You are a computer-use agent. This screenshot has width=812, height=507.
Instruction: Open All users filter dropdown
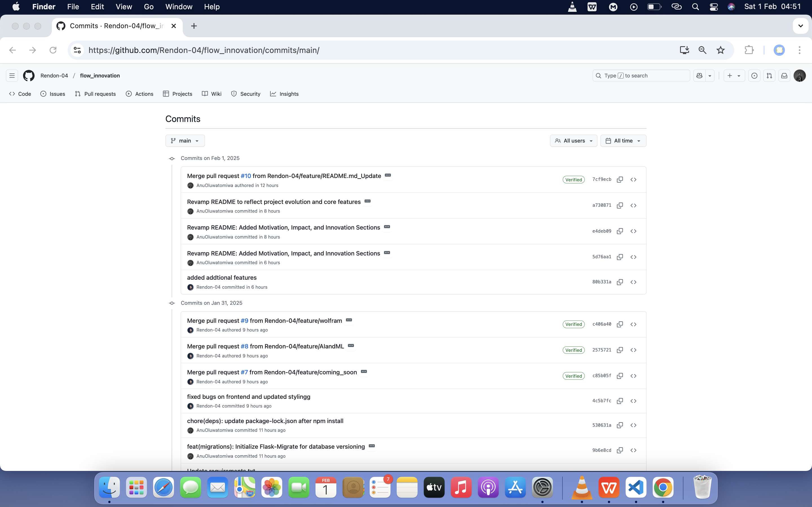click(x=573, y=141)
